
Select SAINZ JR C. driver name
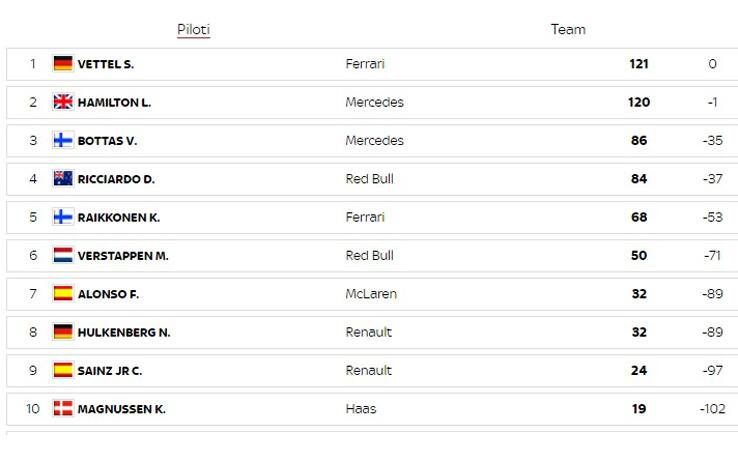(110, 371)
